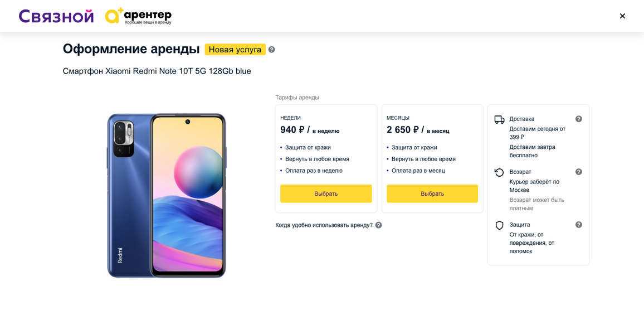The width and height of the screenshot is (644, 334).
Task: Click the return arrow icon
Action: [499, 172]
